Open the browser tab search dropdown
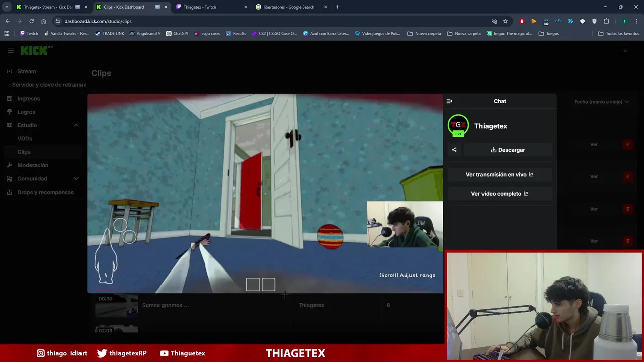This screenshot has height=362, width=644. (x=7, y=7)
